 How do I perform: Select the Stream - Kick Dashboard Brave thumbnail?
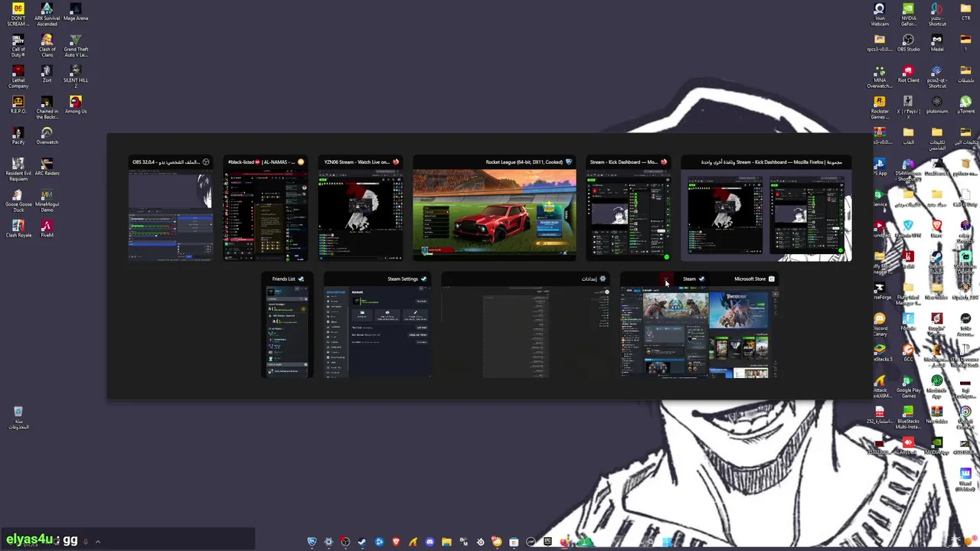629,209
